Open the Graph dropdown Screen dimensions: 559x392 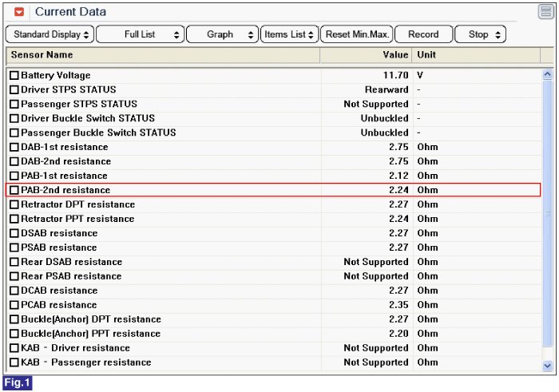223,34
